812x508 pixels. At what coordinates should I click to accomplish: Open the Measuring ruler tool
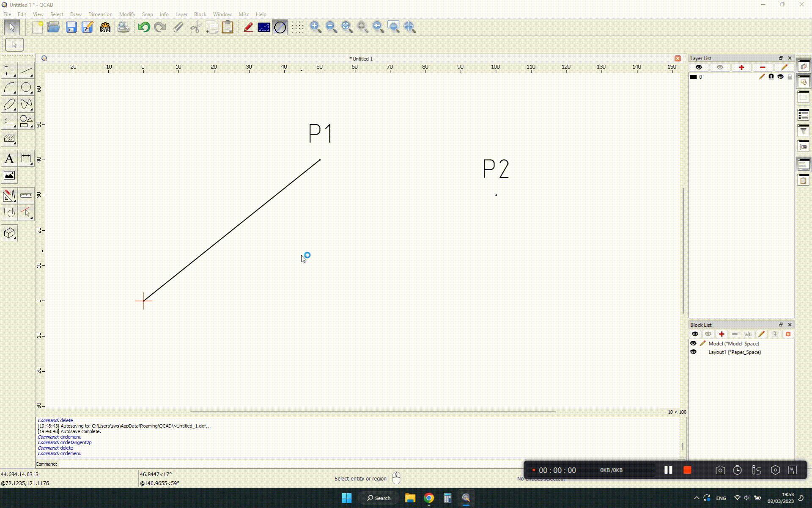point(26,195)
